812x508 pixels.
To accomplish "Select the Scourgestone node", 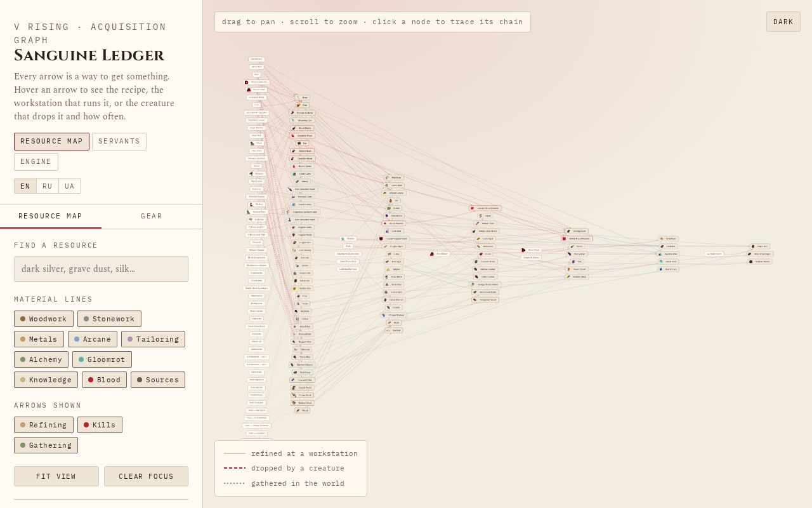I will (577, 231).
